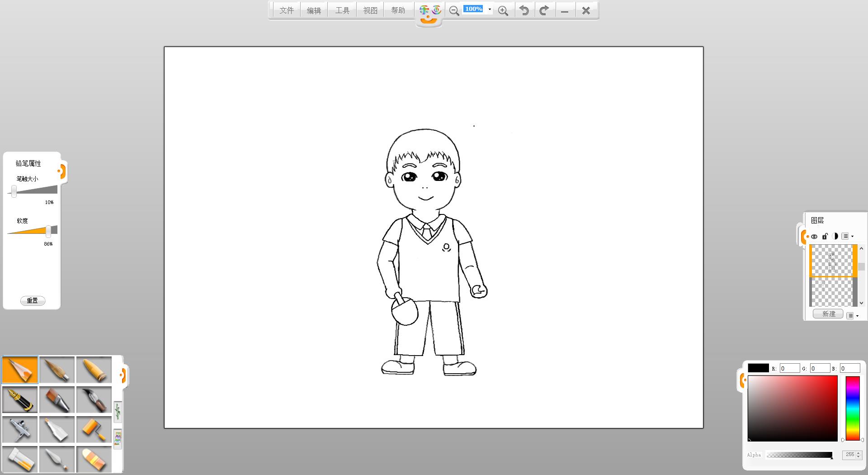Image resolution: width=868 pixels, height=475 pixels.
Task: Click the zoom in magnifier
Action: pyautogui.click(x=503, y=11)
